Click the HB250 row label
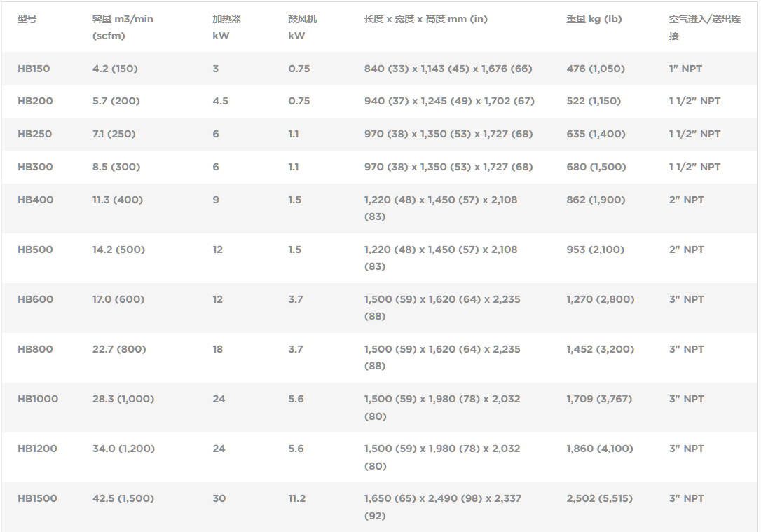761x532 pixels. coord(34,134)
